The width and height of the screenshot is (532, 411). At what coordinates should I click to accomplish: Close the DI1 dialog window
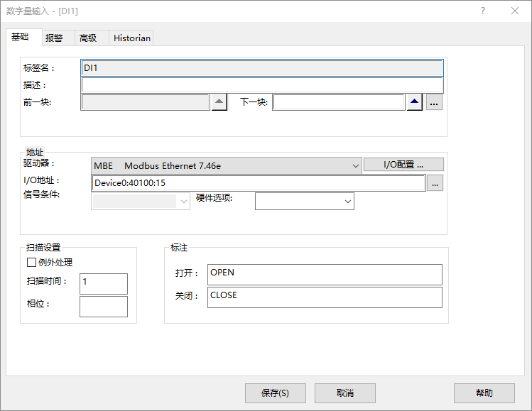pyautogui.click(x=515, y=11)
